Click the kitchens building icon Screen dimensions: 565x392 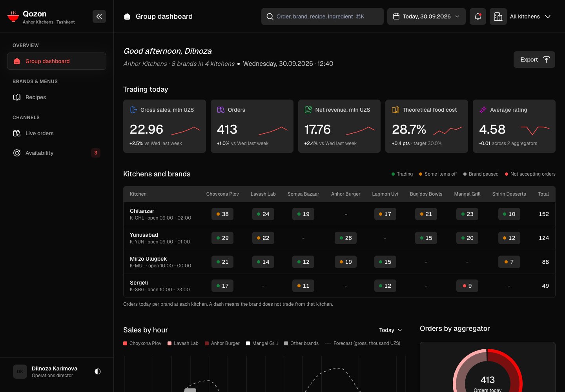pyautogui.click(x=498, y=16)
